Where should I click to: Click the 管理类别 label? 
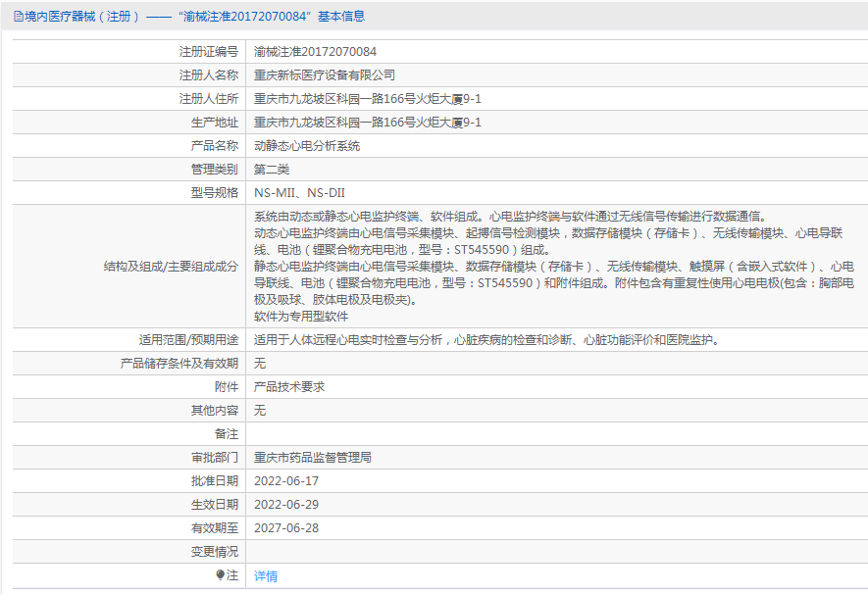pos(215,170)
